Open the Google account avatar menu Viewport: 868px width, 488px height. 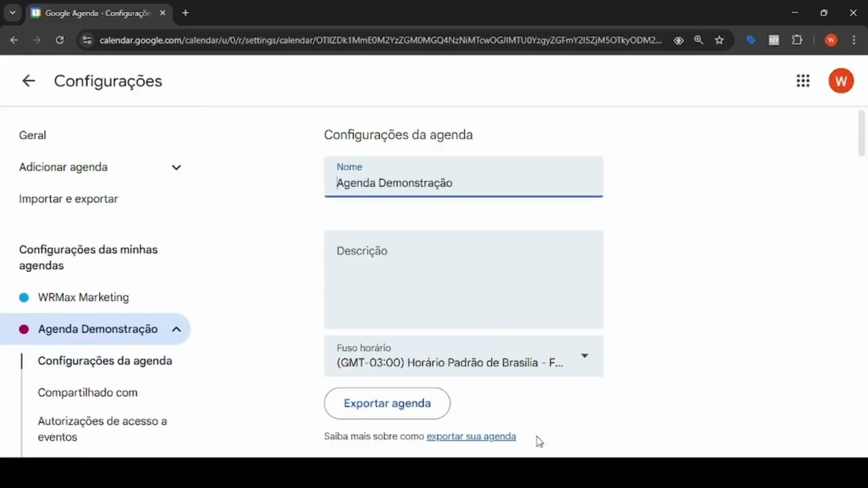point(841,81)
